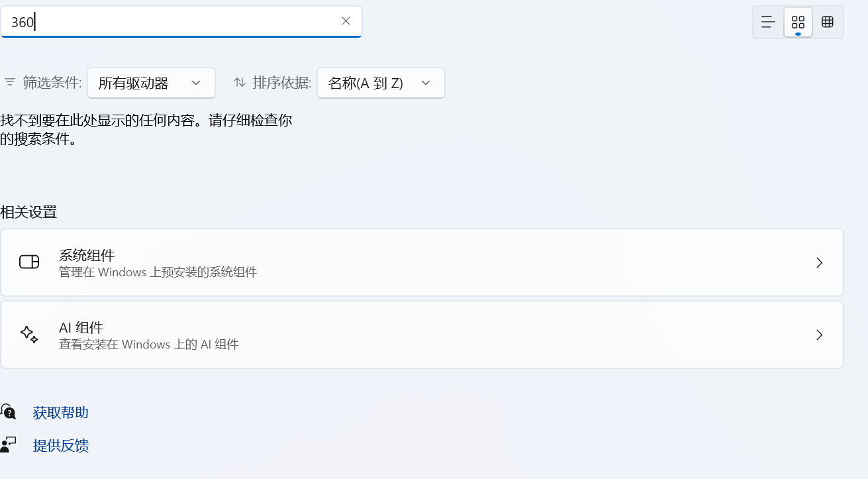Click the sort arrows icon beside 排序依据
The image size is (868, 479).
coord(240,83)
